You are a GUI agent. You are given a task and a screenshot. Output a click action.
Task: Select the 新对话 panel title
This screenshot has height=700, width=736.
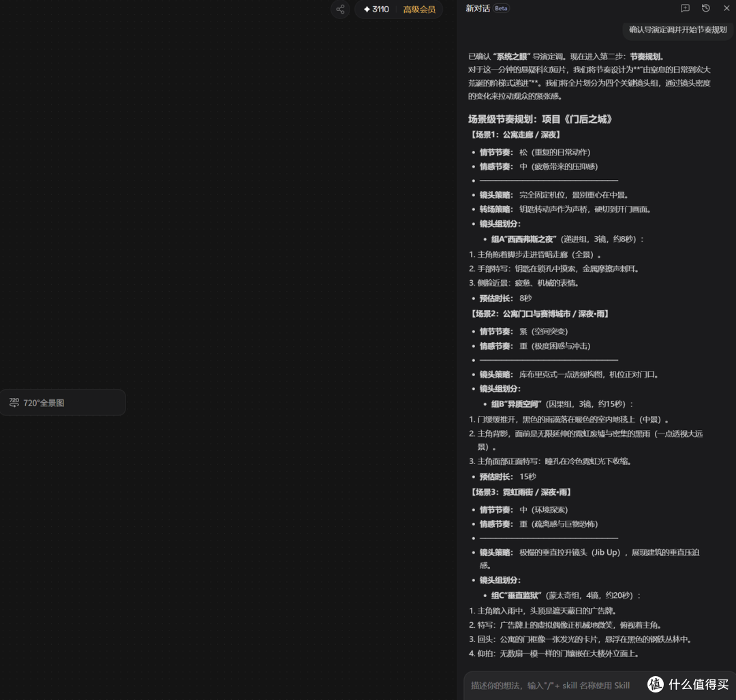[x=478, y=8]
